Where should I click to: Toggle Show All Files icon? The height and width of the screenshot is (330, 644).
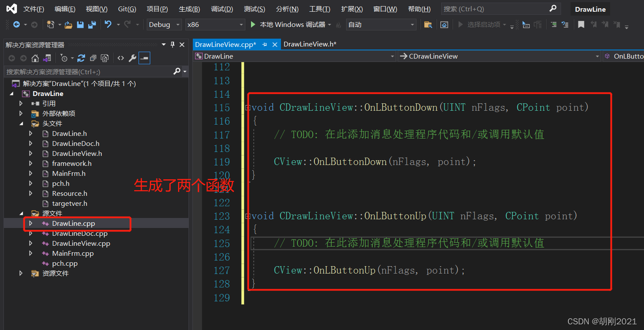coord(105,58)
